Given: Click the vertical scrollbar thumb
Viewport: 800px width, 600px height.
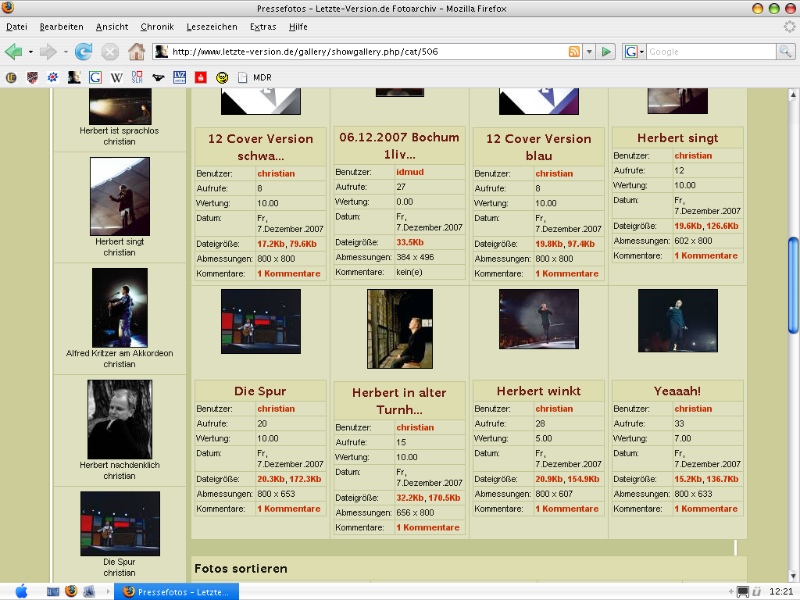Looking at the screenshot, I should click(x=793, y=284).
